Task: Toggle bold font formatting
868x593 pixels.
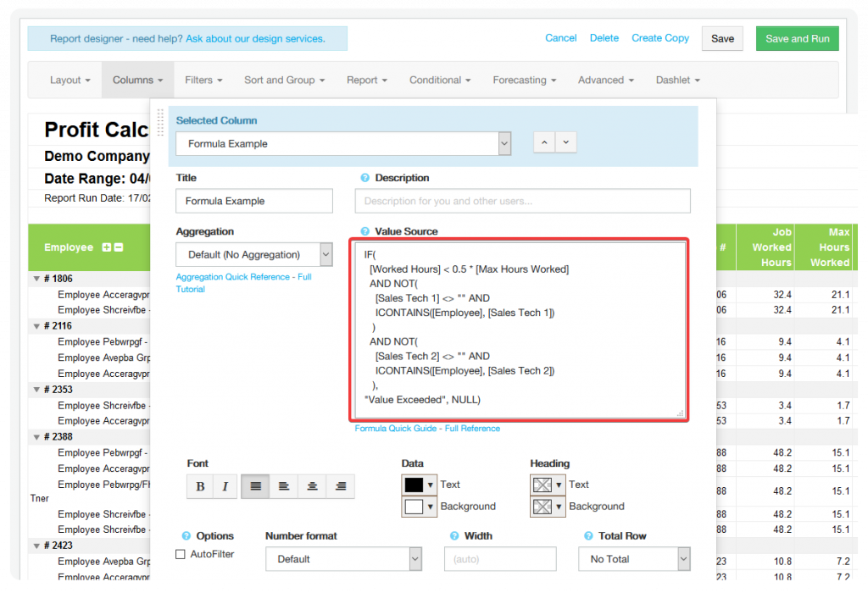Action: point(200,486)
